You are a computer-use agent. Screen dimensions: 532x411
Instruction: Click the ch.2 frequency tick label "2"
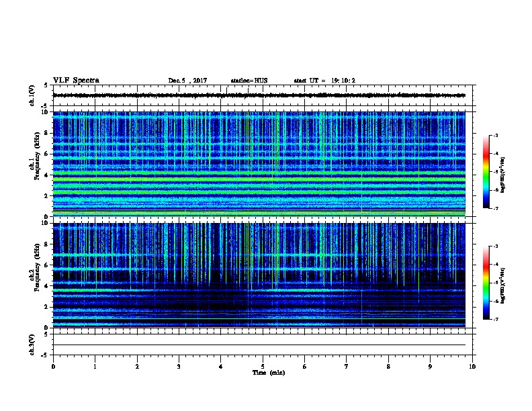46,307
